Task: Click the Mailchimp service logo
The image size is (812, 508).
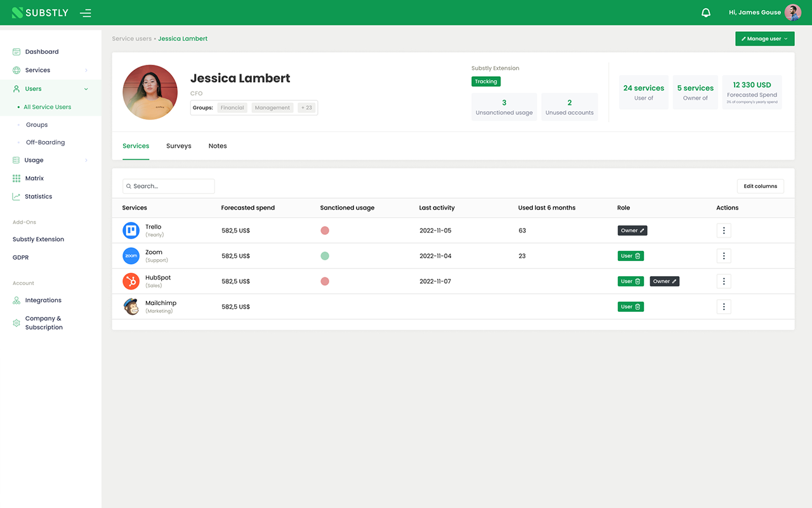Action: click(x=131, y=307)
